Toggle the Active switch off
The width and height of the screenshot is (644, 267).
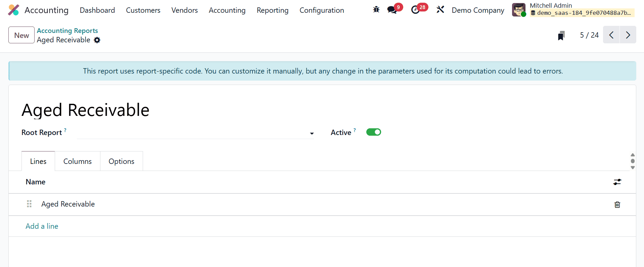[373, 132]
